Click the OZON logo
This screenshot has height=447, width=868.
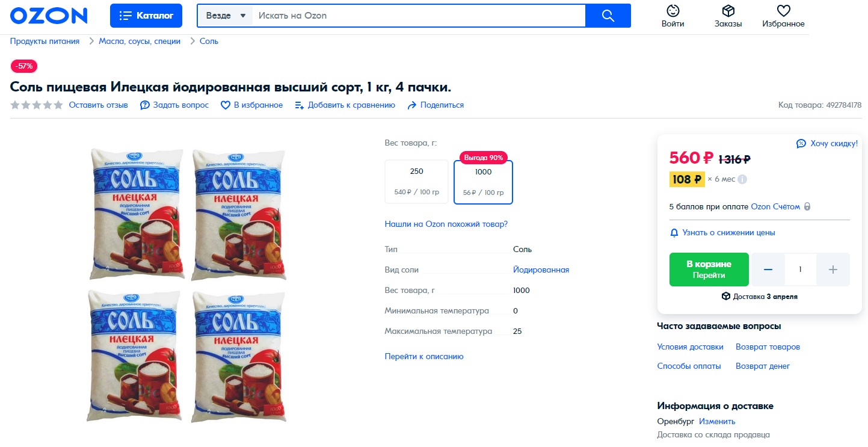click(49, 16)
